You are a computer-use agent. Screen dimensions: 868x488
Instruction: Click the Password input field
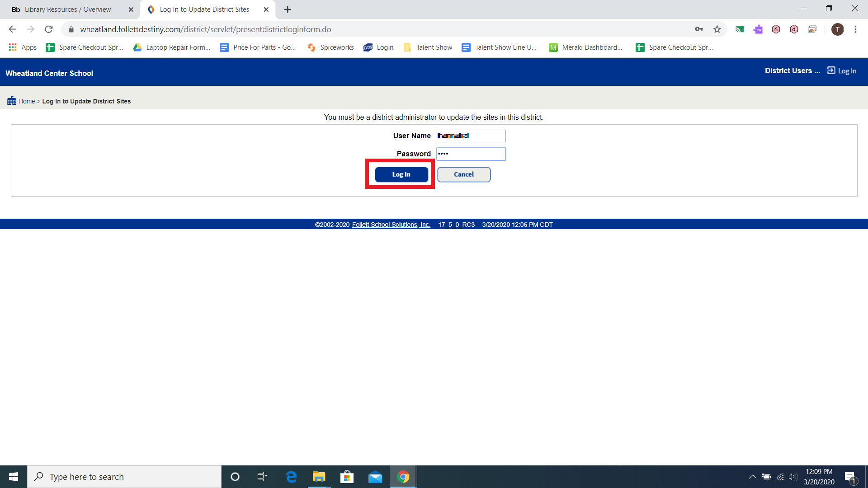pos(471,154)
